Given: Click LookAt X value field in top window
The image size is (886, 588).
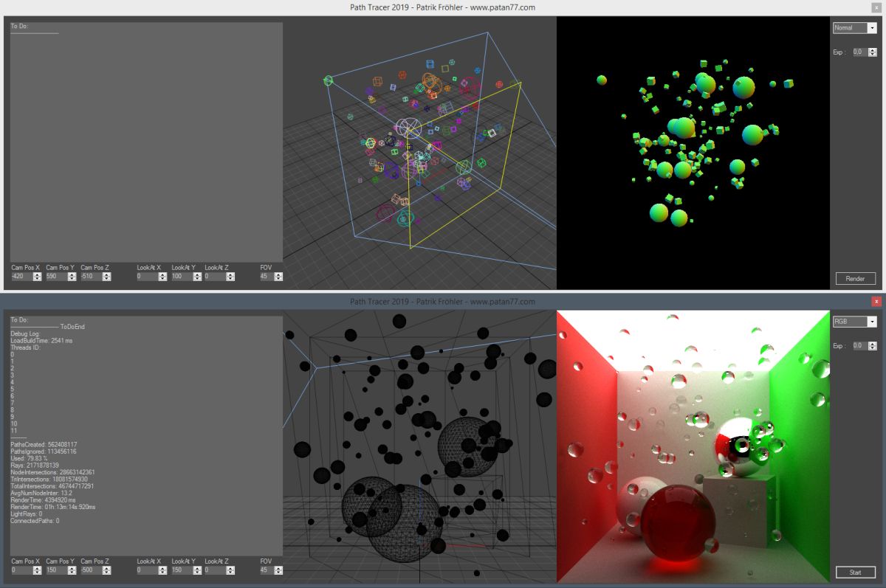Looking at the screenshot, I should 147,277.
